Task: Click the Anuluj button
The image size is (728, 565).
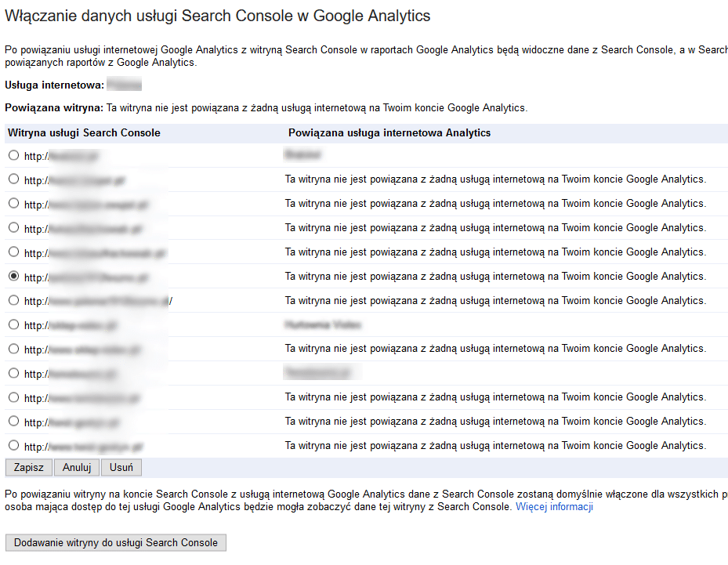Action: pos(77,468)
